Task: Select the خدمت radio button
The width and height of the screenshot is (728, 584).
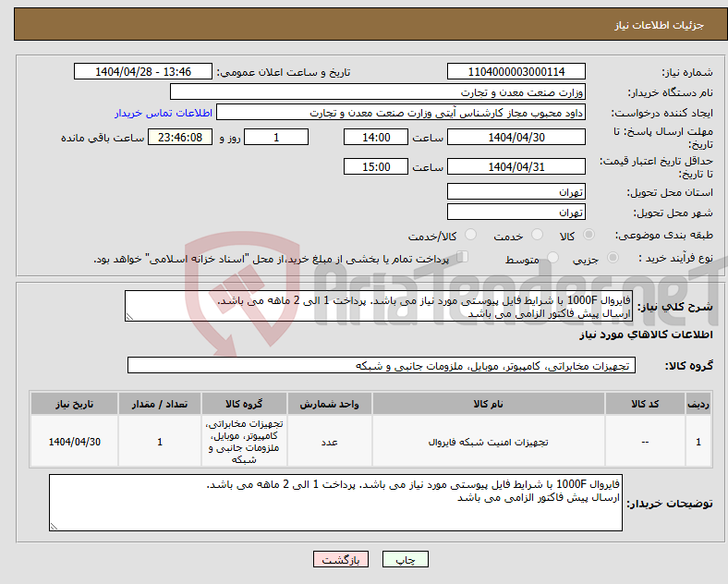Action: click(537, 235)
